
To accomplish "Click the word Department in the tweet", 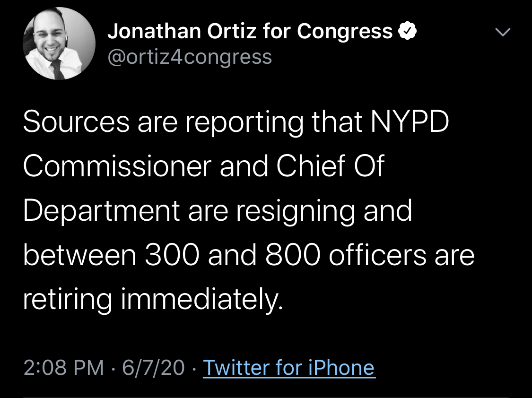I will tap(102, 211).
